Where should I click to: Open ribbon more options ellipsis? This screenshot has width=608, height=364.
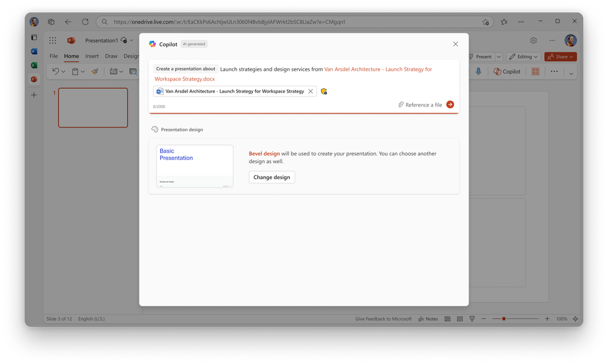pos(554,71)
